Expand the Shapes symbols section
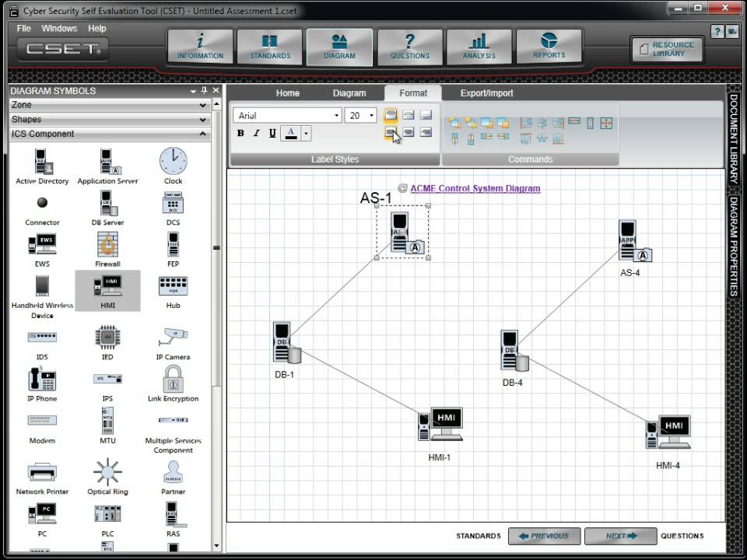The image size is (747, 560). pos(110,119)
